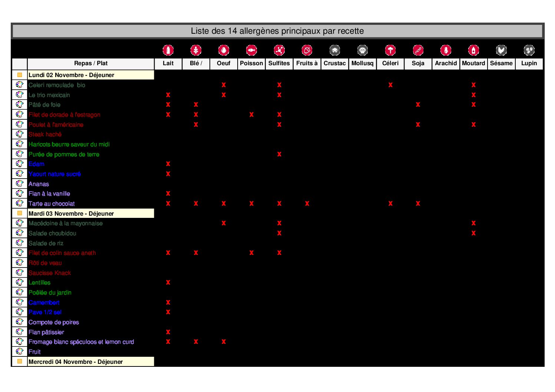Viewport: 555px width, 392px height.
Task: Click the Fruits à coque X for Tarte au chocolat
Action: [x=307, y=203]
